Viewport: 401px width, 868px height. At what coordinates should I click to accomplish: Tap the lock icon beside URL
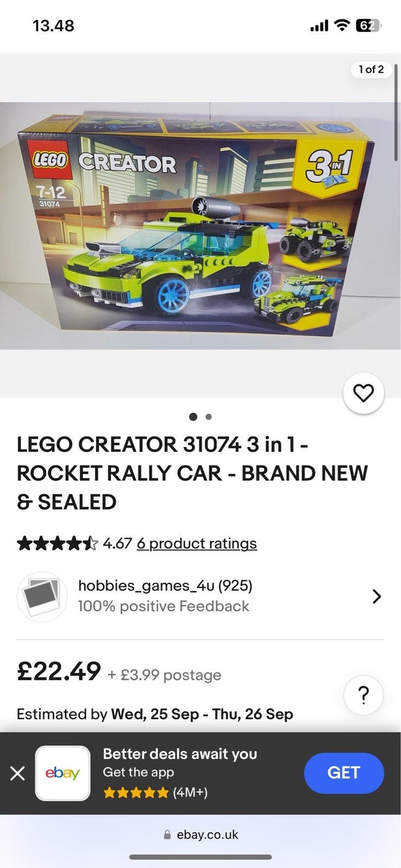167,835
